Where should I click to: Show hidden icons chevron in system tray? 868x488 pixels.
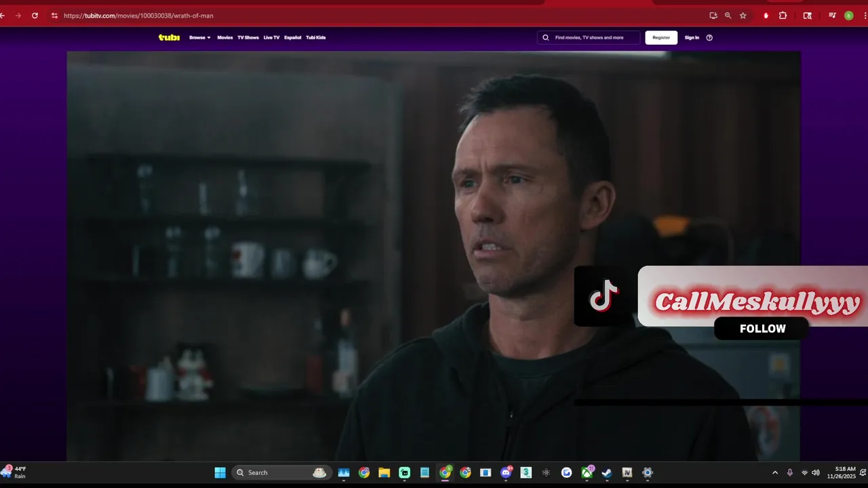click(x=775, y=472)
